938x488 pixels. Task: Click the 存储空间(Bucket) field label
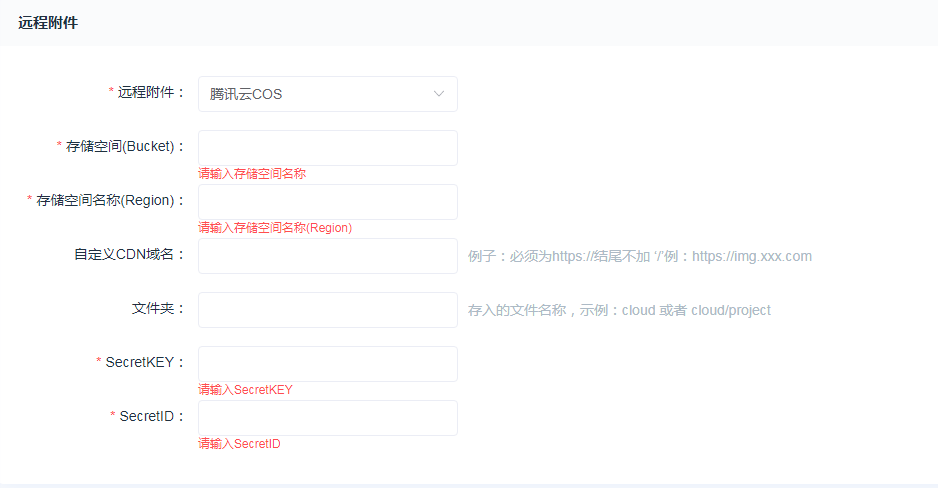(125, 147)
